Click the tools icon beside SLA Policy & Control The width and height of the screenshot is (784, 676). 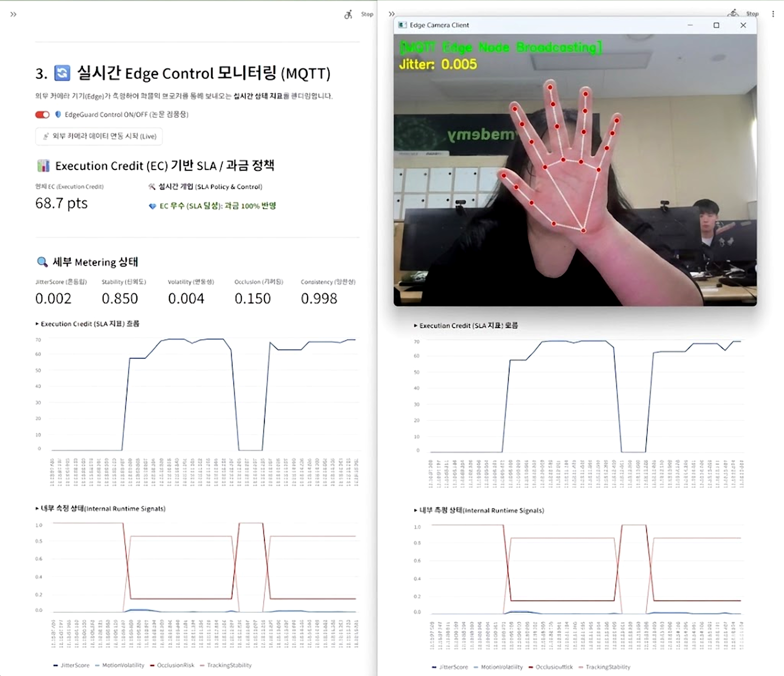[x=152, y=187]
